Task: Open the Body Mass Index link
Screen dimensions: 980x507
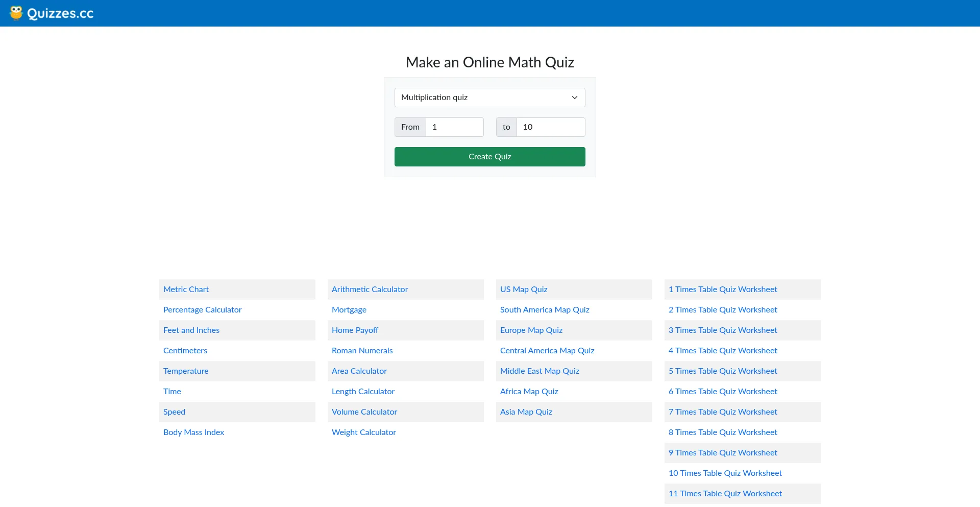Action: [193, 432]
